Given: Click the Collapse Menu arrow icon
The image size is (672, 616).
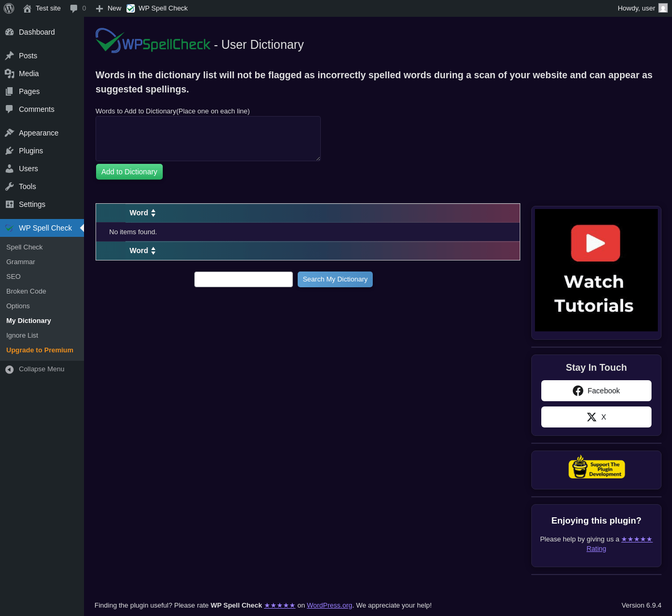Looking at the screenshot, I should (9, 369).
